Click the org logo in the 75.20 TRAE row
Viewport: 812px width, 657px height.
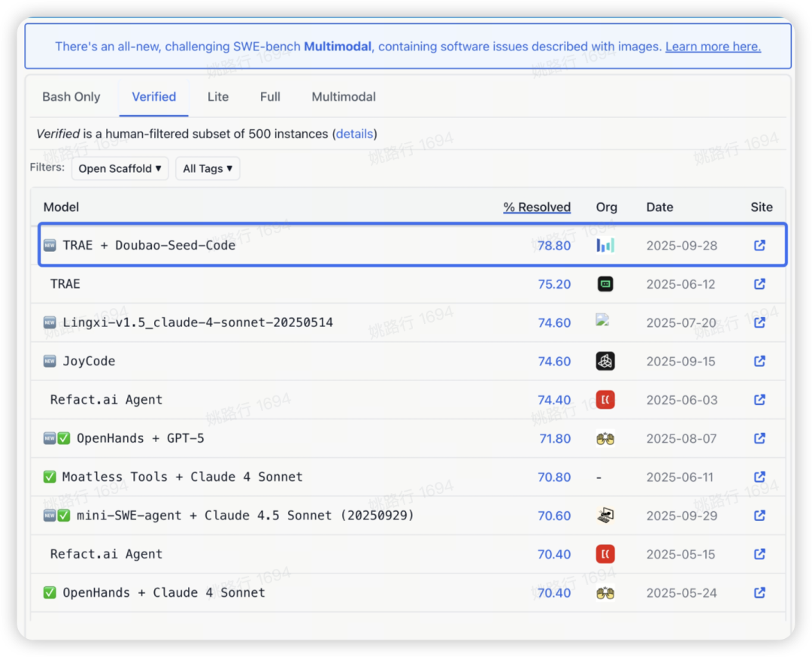604,283
